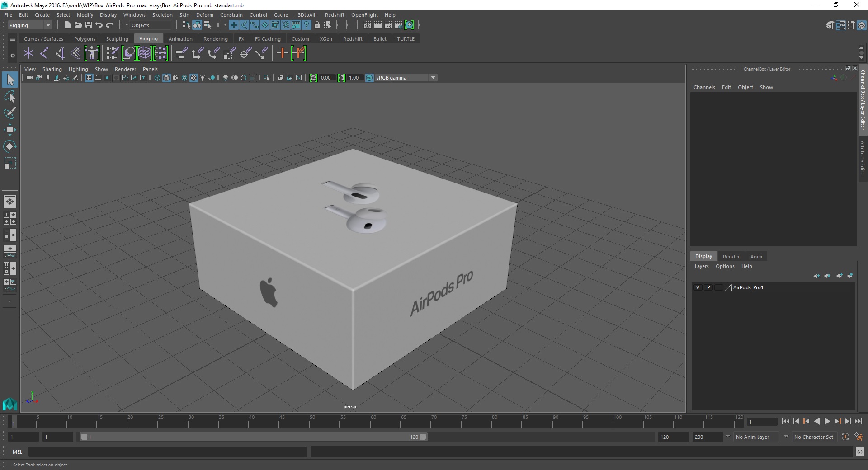Image resolution: width=868 pixels, height=470 pixels.
Task: Toggle Textured display in viewport
Action: click(193, 78)
